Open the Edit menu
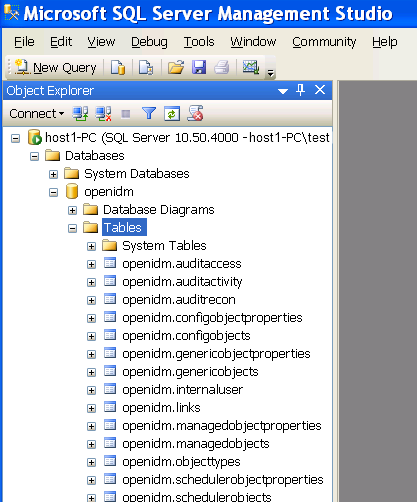 pos(61,42)
